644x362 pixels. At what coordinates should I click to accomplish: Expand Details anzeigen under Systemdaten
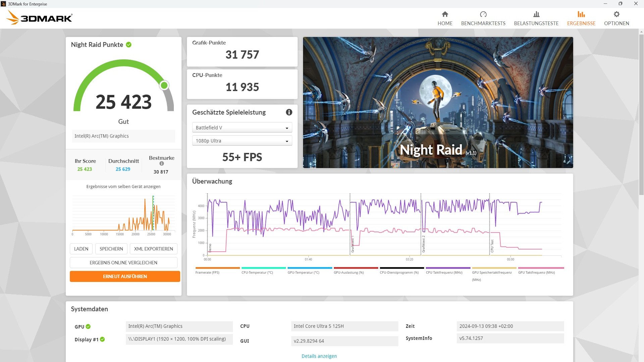[x=319, y=356]
